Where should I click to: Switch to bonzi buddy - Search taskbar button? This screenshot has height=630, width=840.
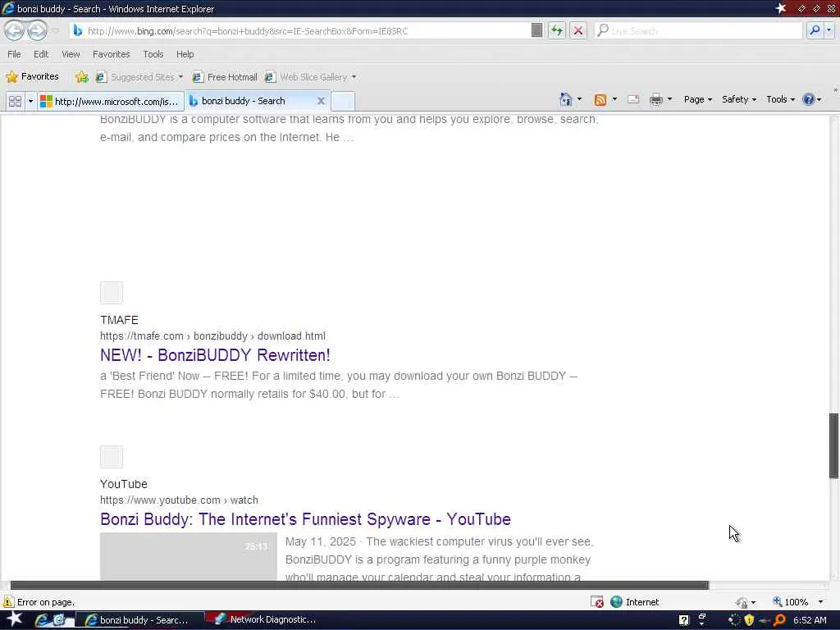[140, 620]
